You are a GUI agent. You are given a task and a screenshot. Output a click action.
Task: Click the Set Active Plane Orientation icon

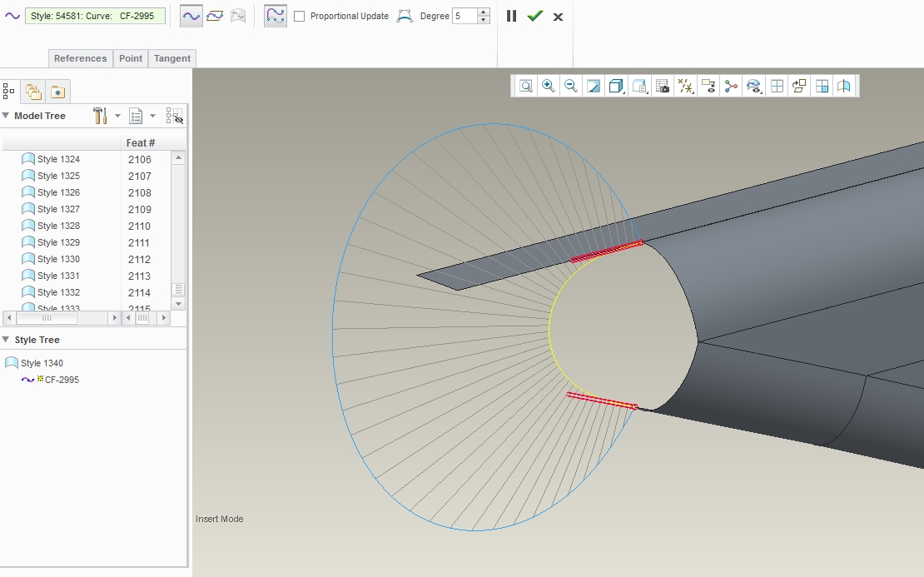click(x=799, y=86)
